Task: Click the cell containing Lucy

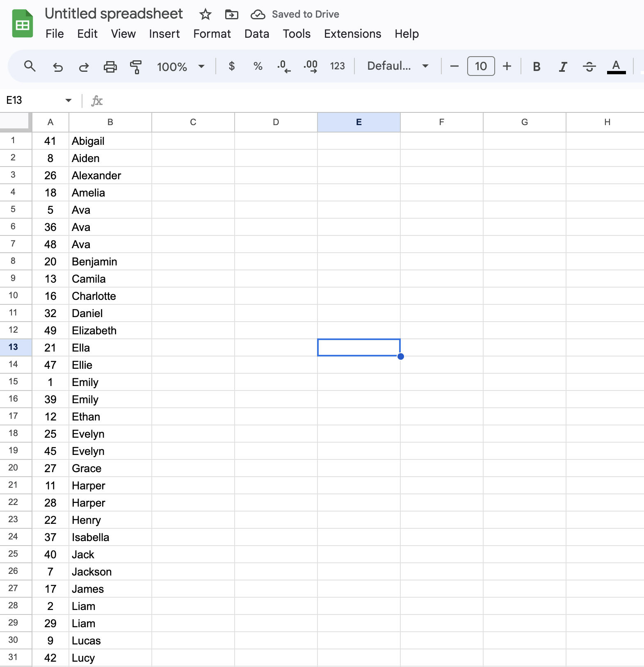Action: click(x=110, y=658)
